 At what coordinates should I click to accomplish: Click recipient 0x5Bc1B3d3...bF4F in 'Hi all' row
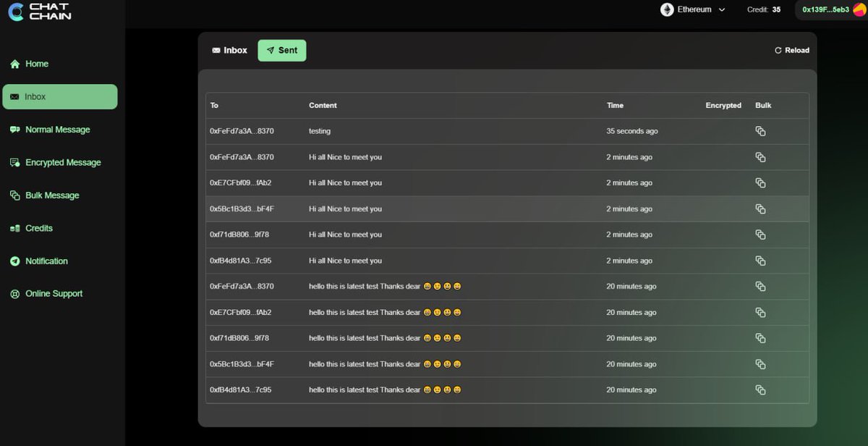(242, 209)
